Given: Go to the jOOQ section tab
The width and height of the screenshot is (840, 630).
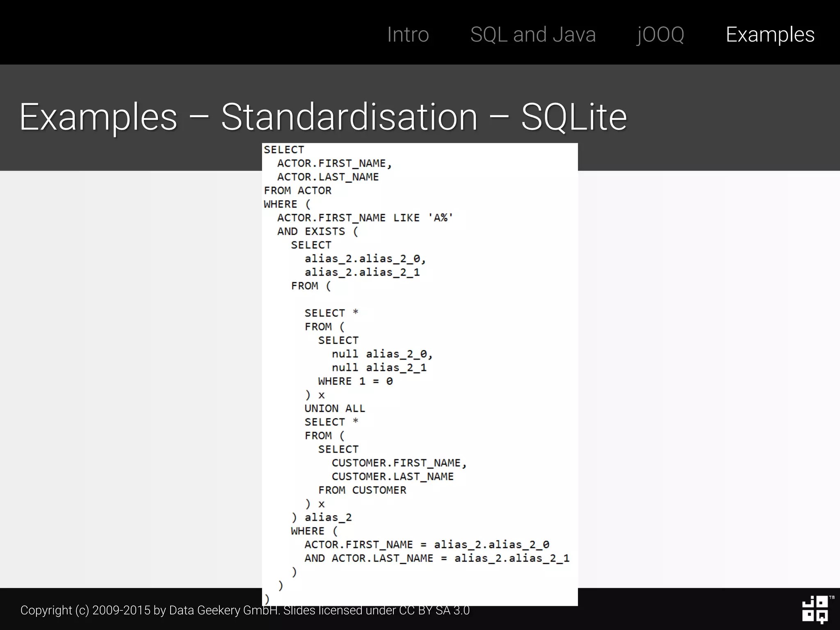Looking at the screenshot, I should pyautogui.click(x=660, y=34).
